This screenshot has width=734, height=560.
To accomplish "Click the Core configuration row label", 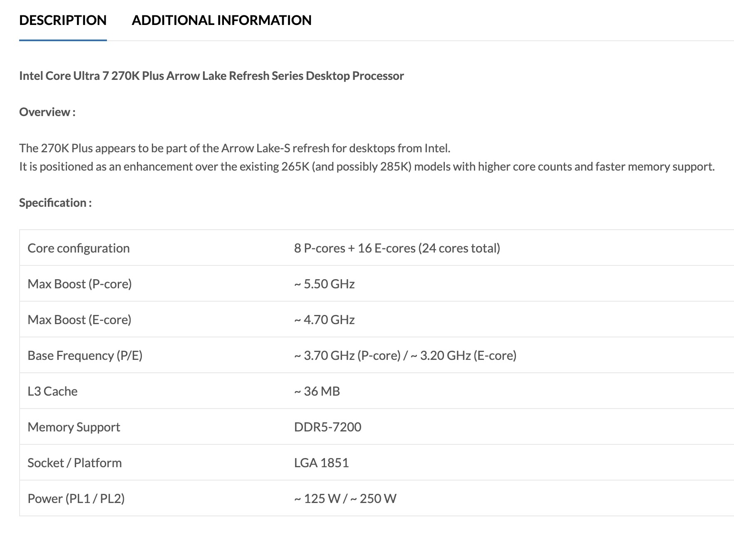I will point(79,248).
